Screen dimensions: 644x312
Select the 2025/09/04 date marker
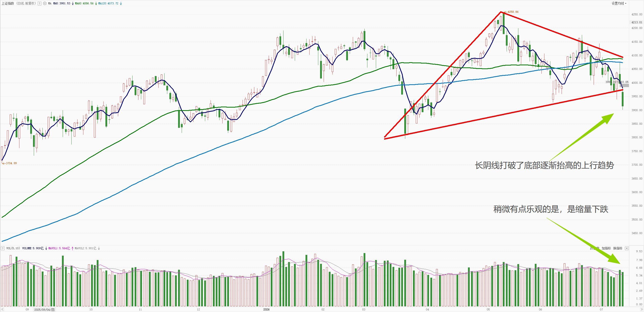[x=45, y=310]
